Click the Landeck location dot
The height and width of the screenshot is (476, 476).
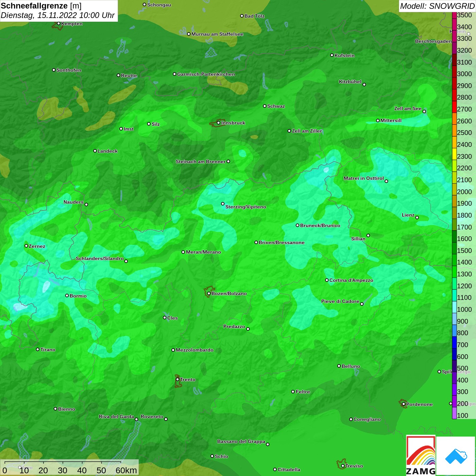[x=95, y=151]
